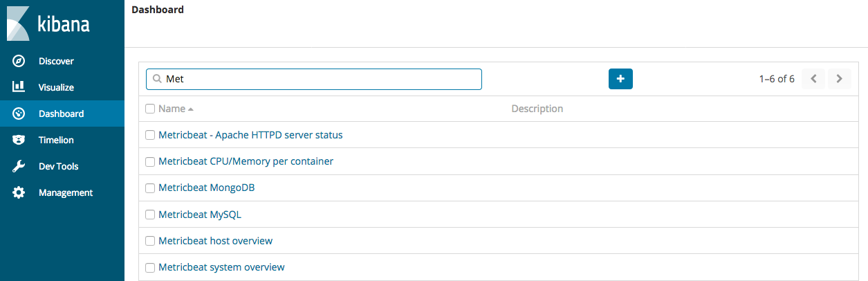Click the plus button to add dashboard
Screen dimensions: 868x281
tap(620, 79)
